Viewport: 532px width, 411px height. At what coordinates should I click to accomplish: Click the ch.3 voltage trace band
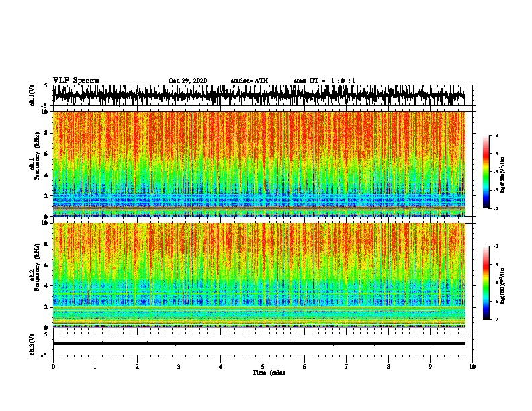pyautogui.click(x=259, y=344)
